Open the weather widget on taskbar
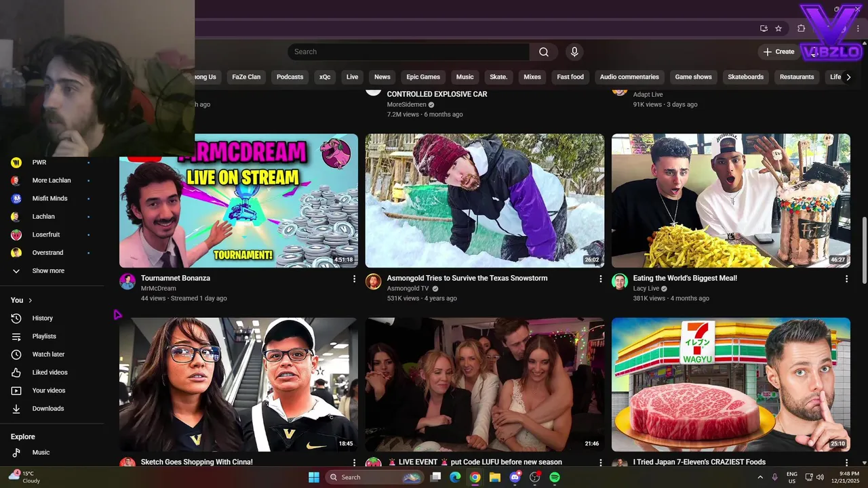This screenshot has width=868, height=488. coord(24,477)
